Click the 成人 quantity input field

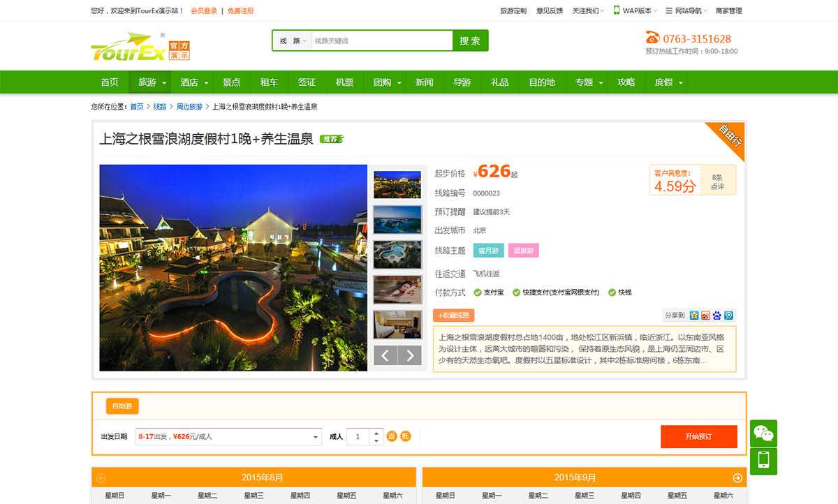point(359,436)
